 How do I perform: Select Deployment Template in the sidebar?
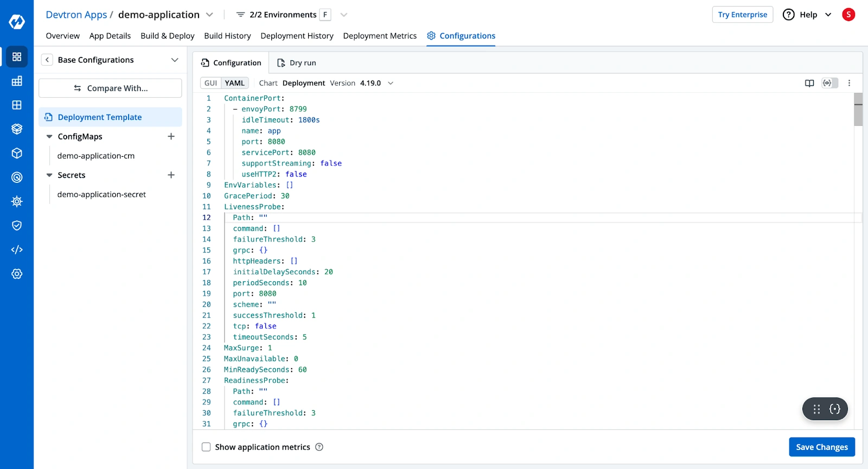click(110, 117)
